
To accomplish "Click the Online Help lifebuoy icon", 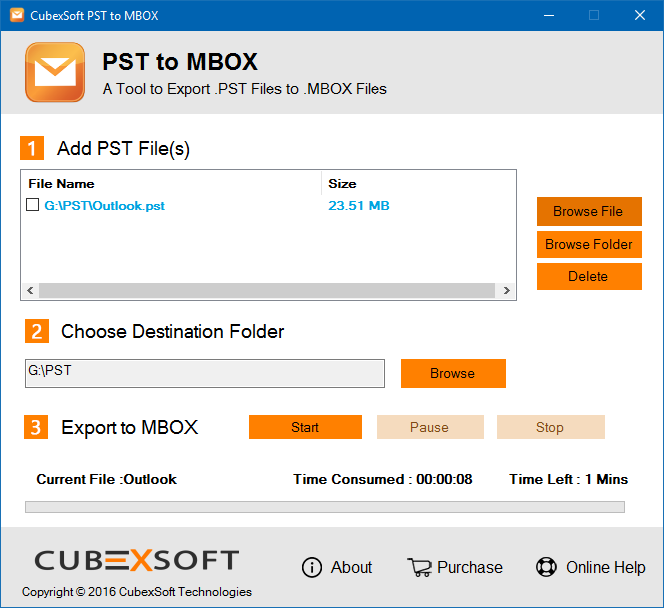I will [546, 567].
